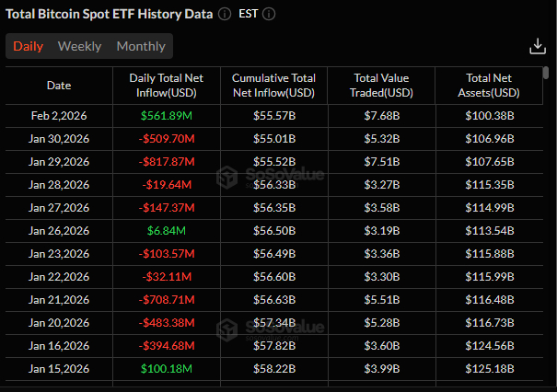Select the Daily tab

click(28, 46)
